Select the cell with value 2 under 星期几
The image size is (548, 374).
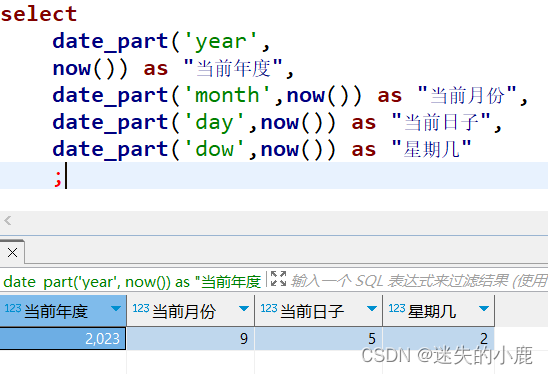(x=439, y=338)
